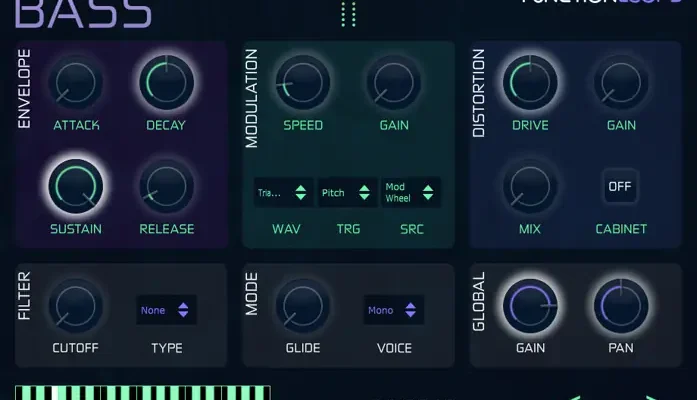Screen dimensions: 697x400
Task: Open the SRC dropdown set to Mod Wheel
Action: (x=411, y=192)
